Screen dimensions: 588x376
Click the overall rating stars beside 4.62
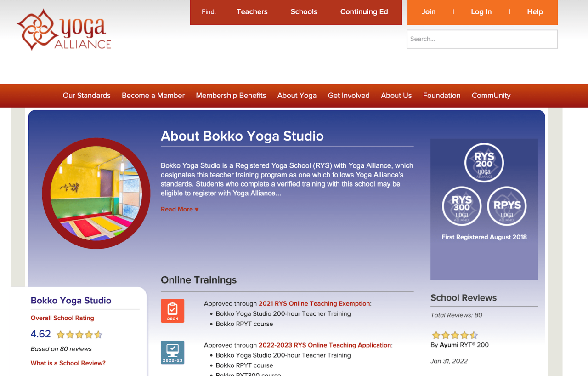click(79, 335)
